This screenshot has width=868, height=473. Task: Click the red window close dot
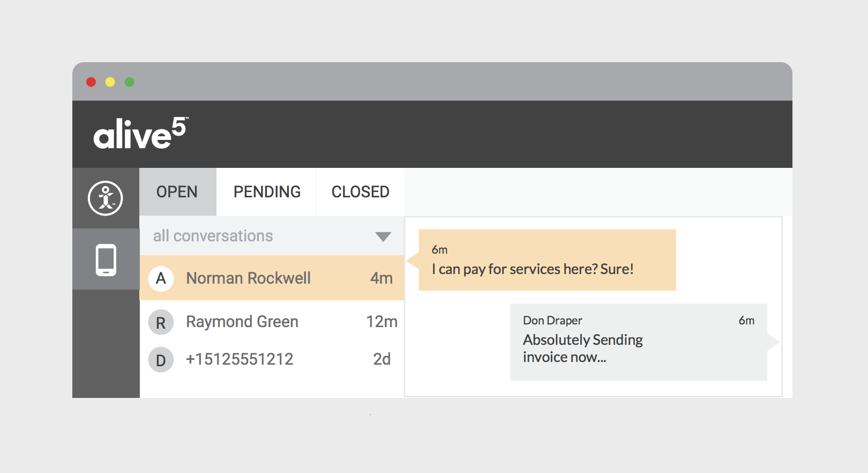point(91,82)
